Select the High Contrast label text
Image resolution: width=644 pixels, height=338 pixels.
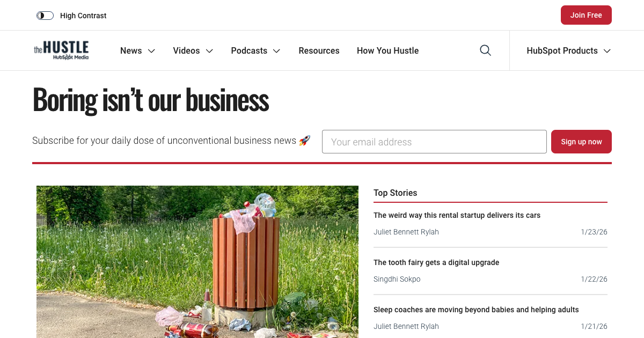pos(83,16)
